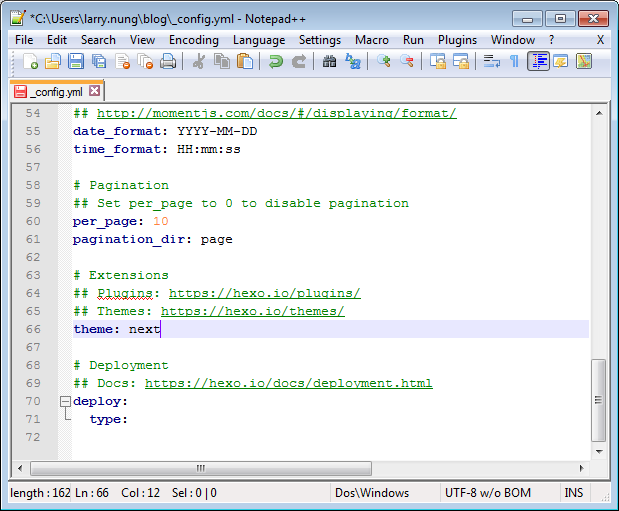The width and height of the screenshot is (619, 511).
Task: Click the Save All toolbar icon
Action: (99, 62)
